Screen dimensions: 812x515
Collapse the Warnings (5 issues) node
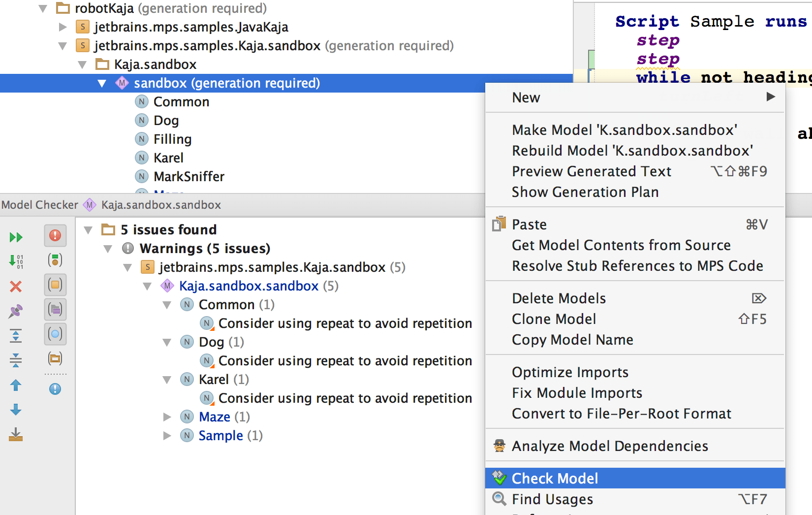108,249
